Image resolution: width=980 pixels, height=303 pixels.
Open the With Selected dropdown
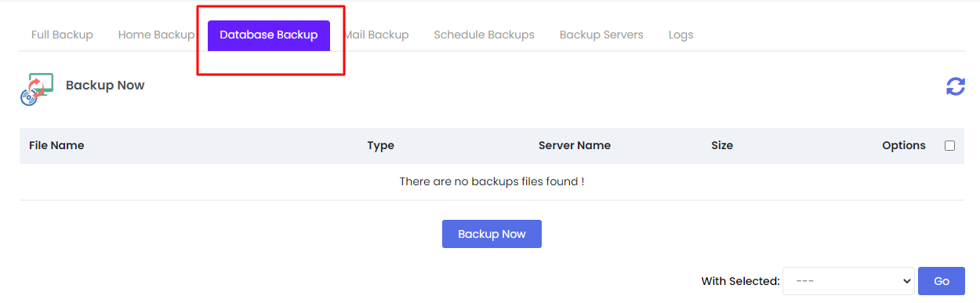[x=848, y=281]
